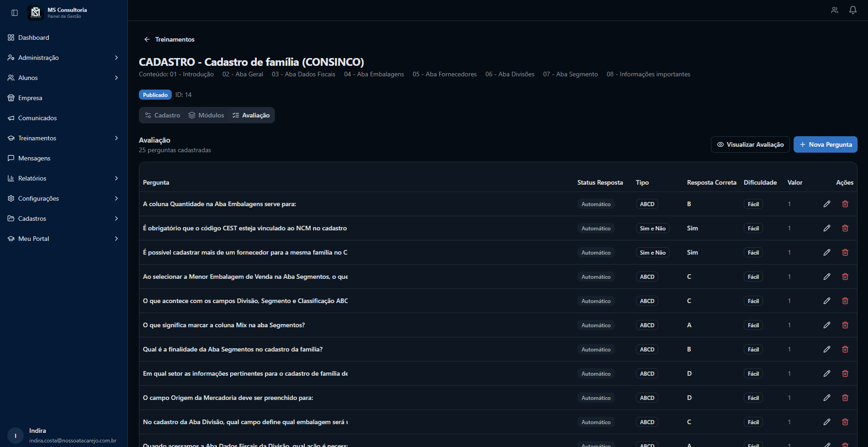This screenshot has height=447, width=868.
Task: Expand the Alunos menu chevron
Action: tap(116, 78)
